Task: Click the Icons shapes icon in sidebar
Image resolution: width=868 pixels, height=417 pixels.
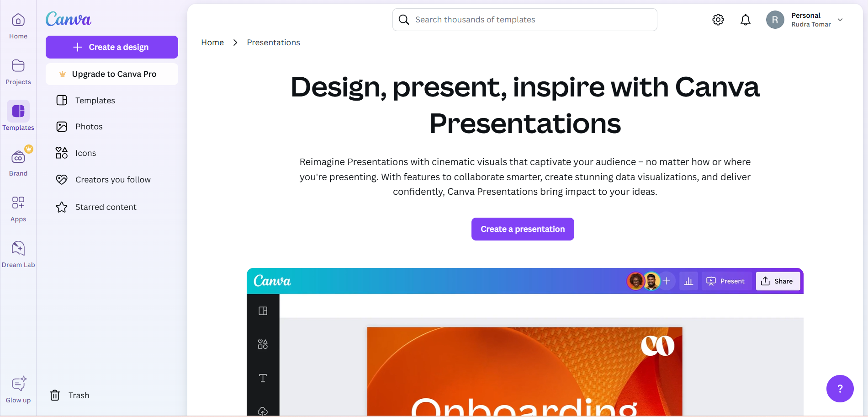Action: (62, 153)
